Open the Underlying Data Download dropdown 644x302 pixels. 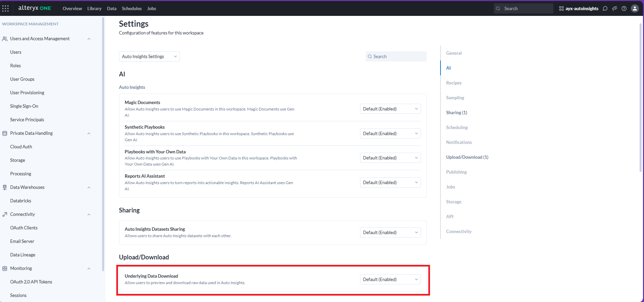click(390, 279)
